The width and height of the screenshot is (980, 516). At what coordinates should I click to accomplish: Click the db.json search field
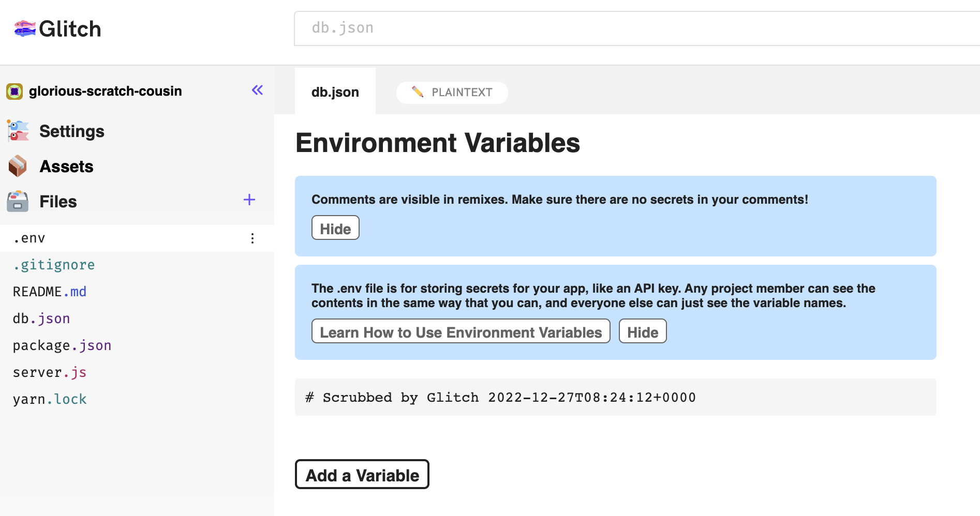[x=637, y=28]
